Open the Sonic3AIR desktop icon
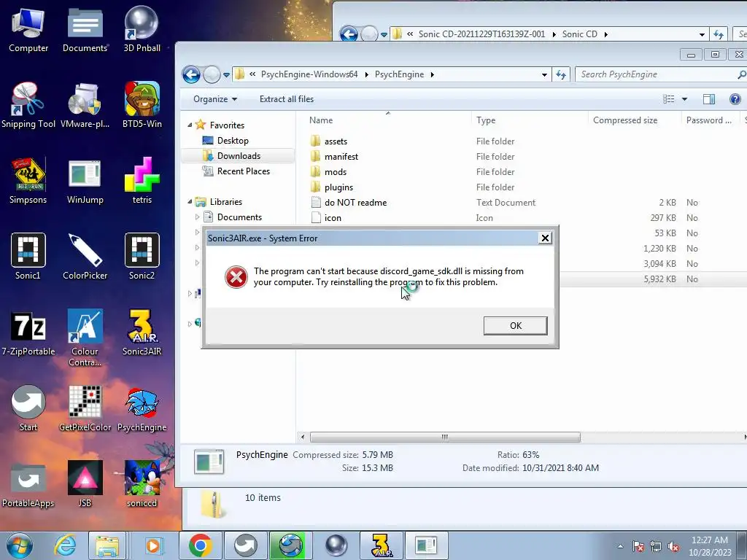 click(142, 332)
